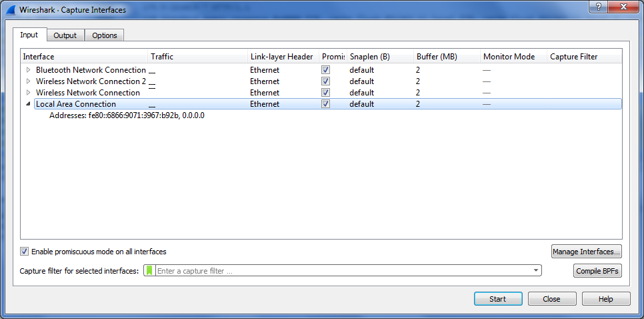Click the green capture filter bookmark icon
The height and width of the screenshot is (319, 644).
tap(149, 270)
